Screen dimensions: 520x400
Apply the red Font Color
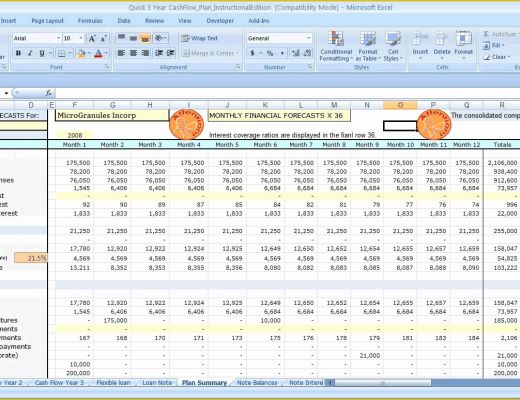coord(98,53)
